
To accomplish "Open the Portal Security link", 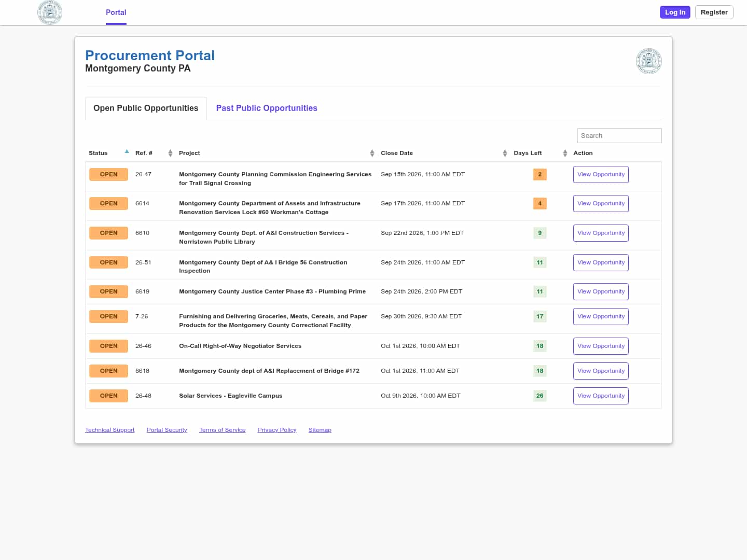I will pyautogui.click(x=167, y=430).
